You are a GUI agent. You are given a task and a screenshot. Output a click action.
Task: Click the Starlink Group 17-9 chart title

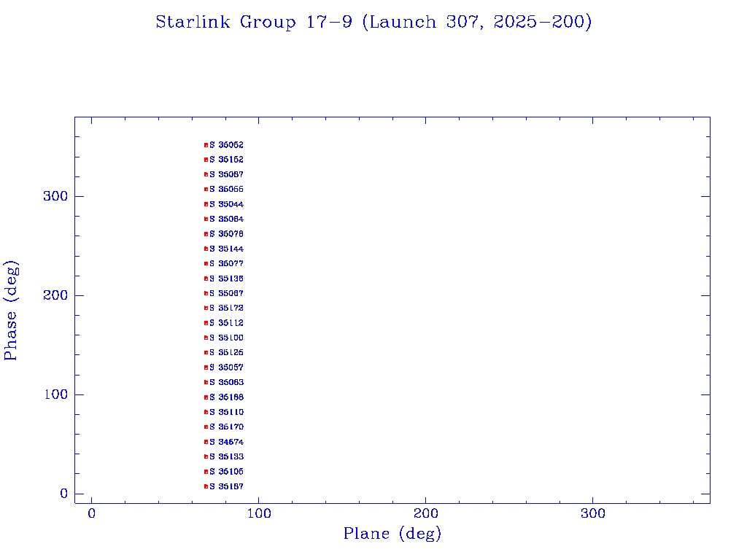point(373,23)
